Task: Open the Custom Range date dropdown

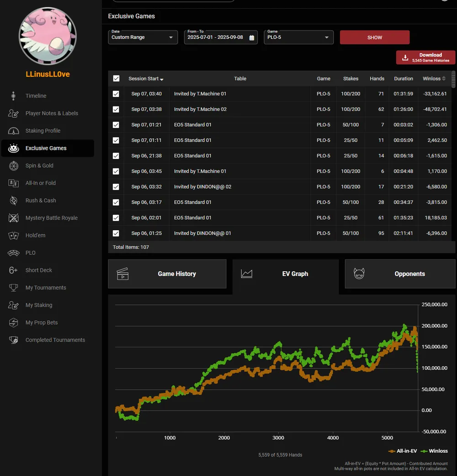Action: point(143,37)
